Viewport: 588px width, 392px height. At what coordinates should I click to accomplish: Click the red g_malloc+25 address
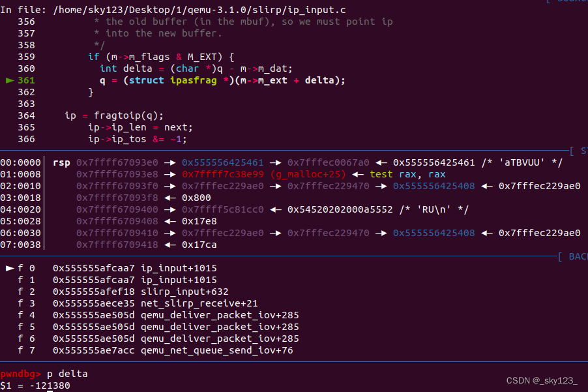pyautogui.click(x=264, y=174)
